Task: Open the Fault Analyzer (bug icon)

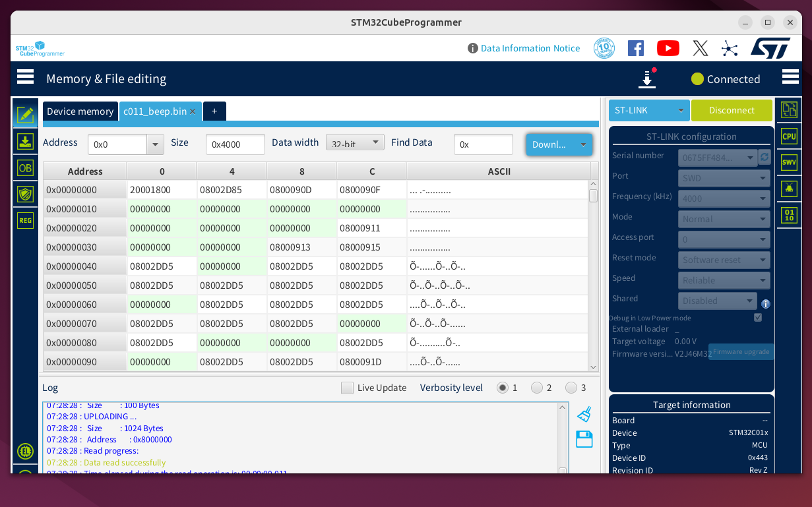Action: click(x=789, y=189)
